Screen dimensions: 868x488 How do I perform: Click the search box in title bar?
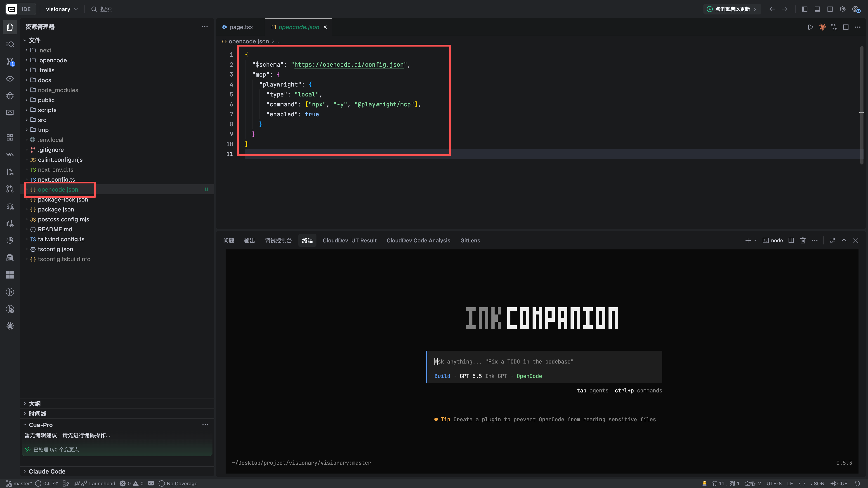[101, 9]
